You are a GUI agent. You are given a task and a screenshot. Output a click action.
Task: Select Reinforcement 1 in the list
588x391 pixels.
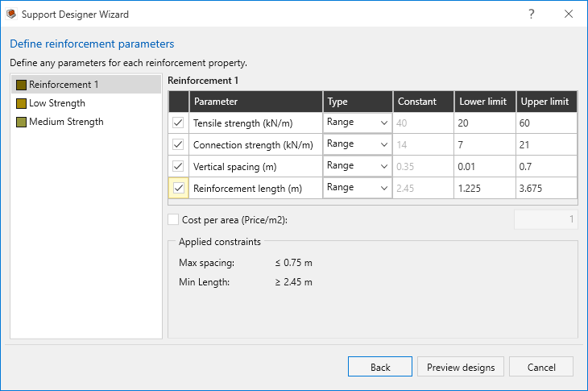click(86, 85)
